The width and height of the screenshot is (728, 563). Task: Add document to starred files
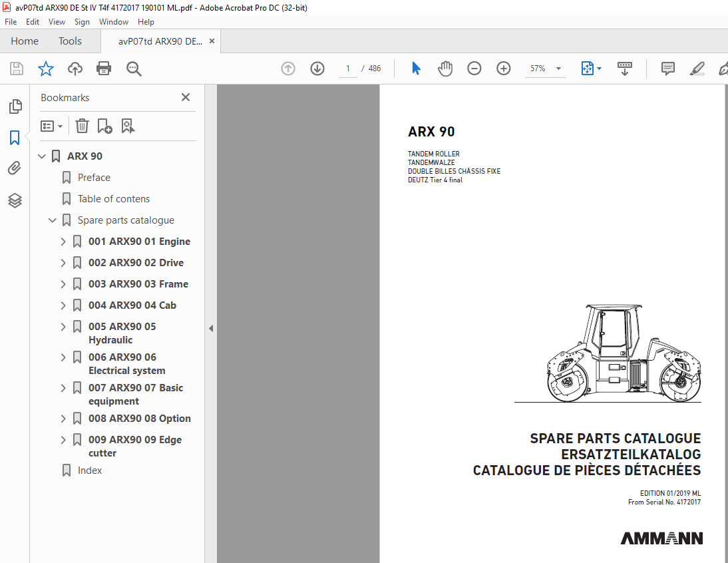45,69
